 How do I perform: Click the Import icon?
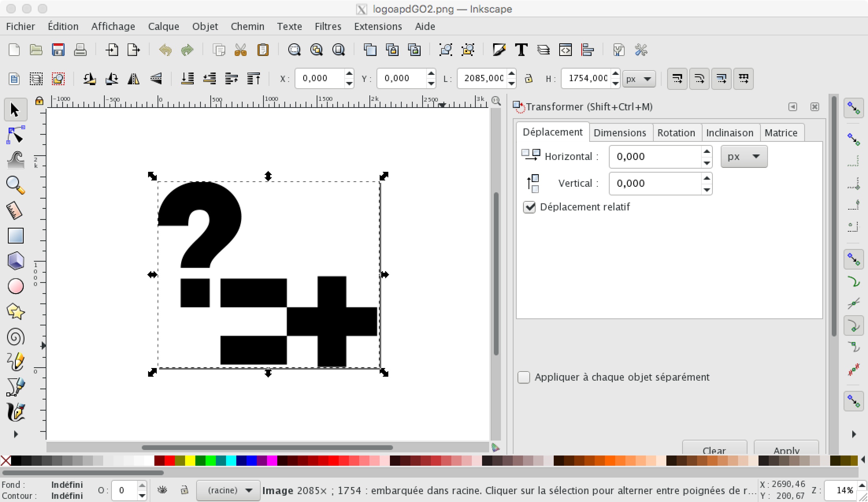coord(112,50)
